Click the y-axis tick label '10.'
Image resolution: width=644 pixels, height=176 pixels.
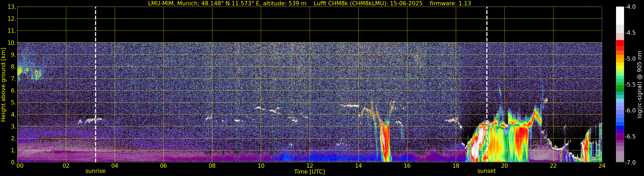[12, 43]
